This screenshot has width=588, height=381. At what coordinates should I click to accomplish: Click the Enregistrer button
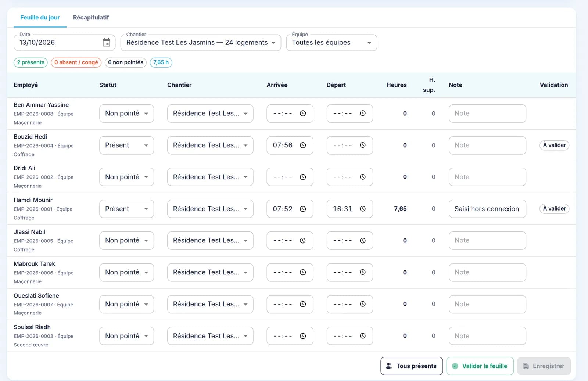pyautogui.click(x=544, y=366)
